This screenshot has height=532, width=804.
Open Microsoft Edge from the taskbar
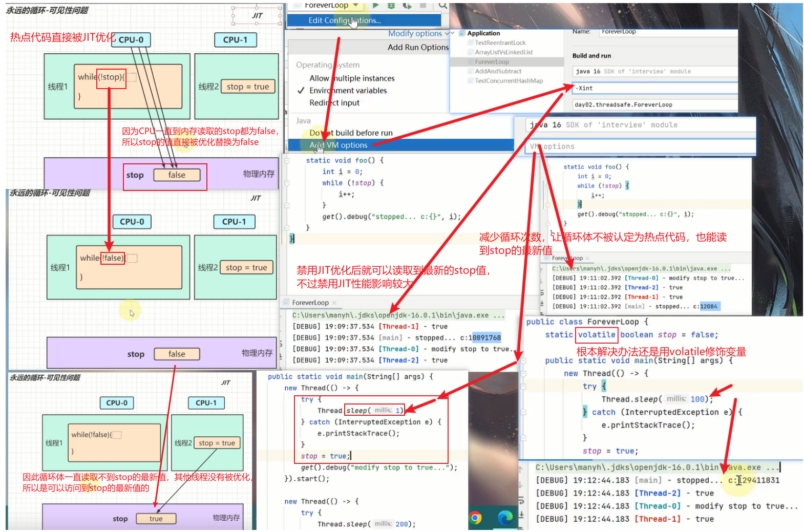[505, 518]
